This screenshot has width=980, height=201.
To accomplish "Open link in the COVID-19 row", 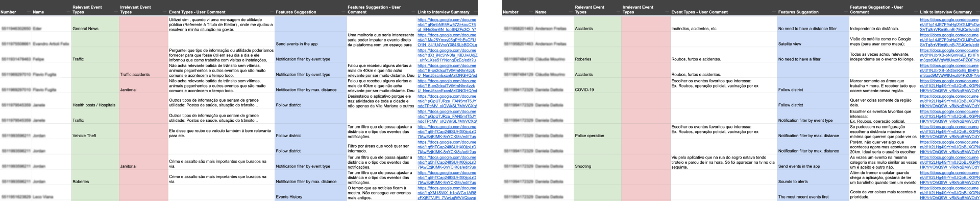I will click(x=949, y=85).
